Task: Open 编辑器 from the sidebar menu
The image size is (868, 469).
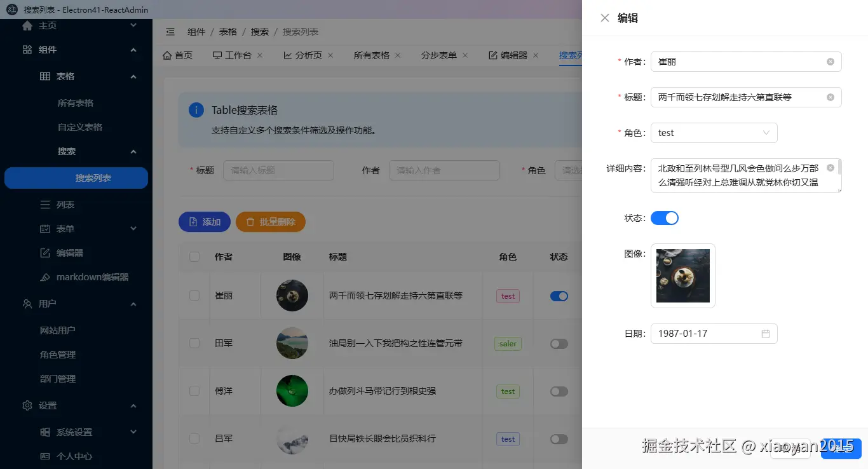Action: click(x=76, y=253)
